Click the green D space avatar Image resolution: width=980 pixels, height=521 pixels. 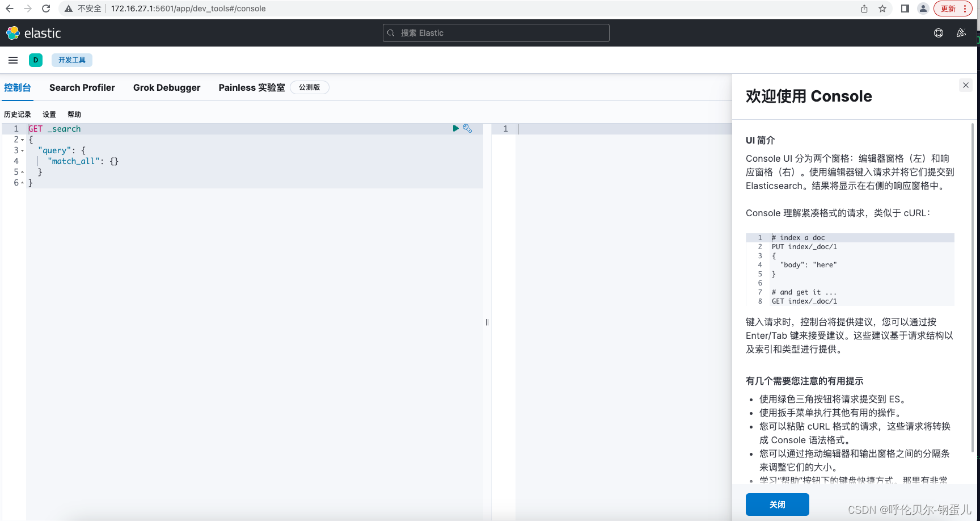pos(36,60)
